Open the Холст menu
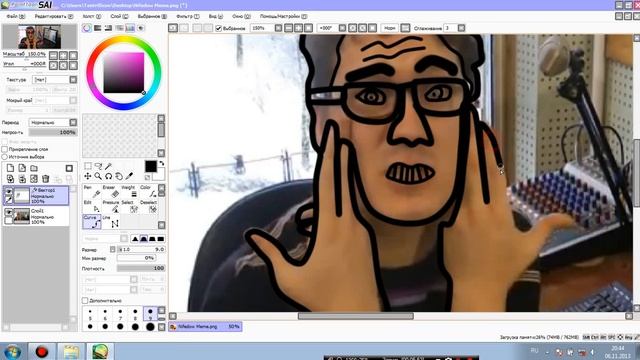 pyautogui.click(x=91, y=16)
